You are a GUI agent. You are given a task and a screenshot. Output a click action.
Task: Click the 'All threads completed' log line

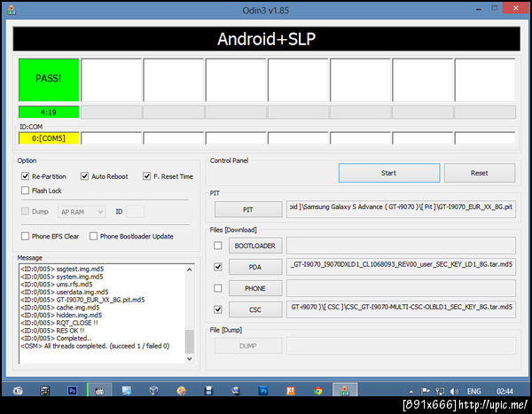(x=95, y=346)
